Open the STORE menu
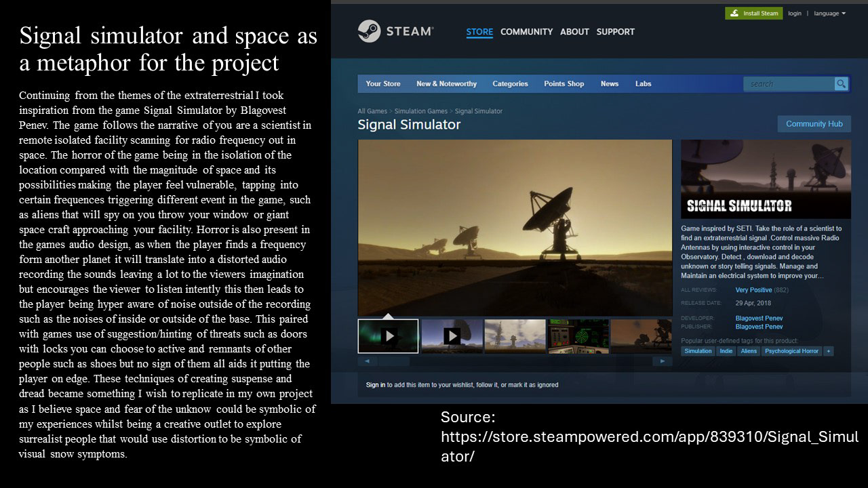868x488 pixels. coord(479,32)
